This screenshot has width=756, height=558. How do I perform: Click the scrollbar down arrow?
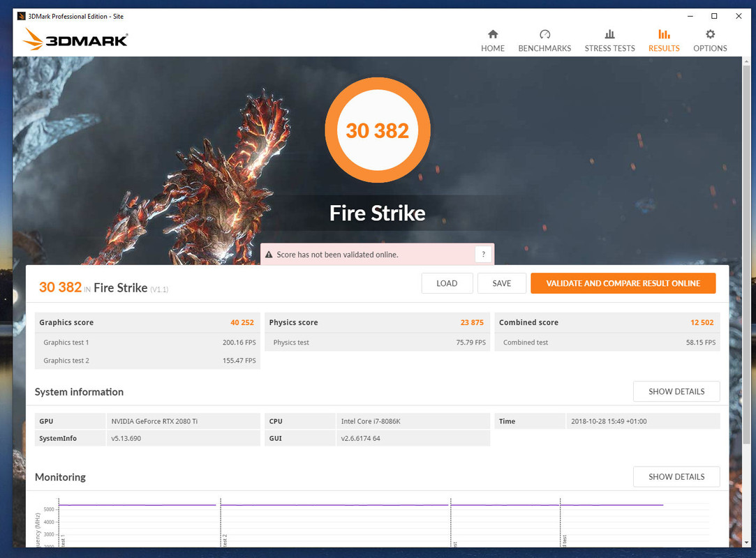click(746, 543)
